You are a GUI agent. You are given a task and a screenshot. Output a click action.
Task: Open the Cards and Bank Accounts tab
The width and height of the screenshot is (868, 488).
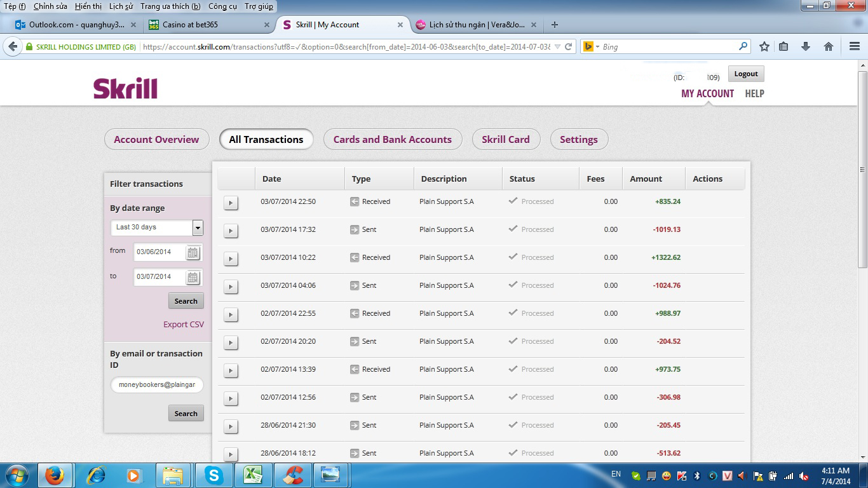pos(392,140)
